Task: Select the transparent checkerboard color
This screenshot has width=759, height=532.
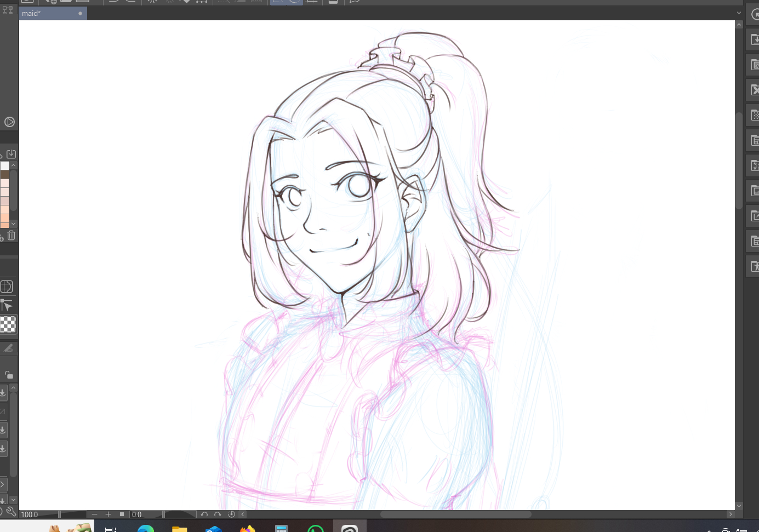Action: pyautogui.click(x=8, y=325)
